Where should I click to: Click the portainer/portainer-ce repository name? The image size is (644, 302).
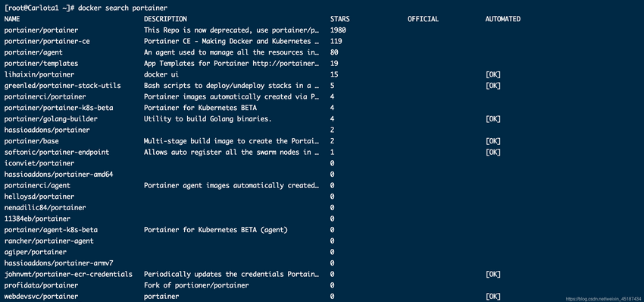coord(47,41)
